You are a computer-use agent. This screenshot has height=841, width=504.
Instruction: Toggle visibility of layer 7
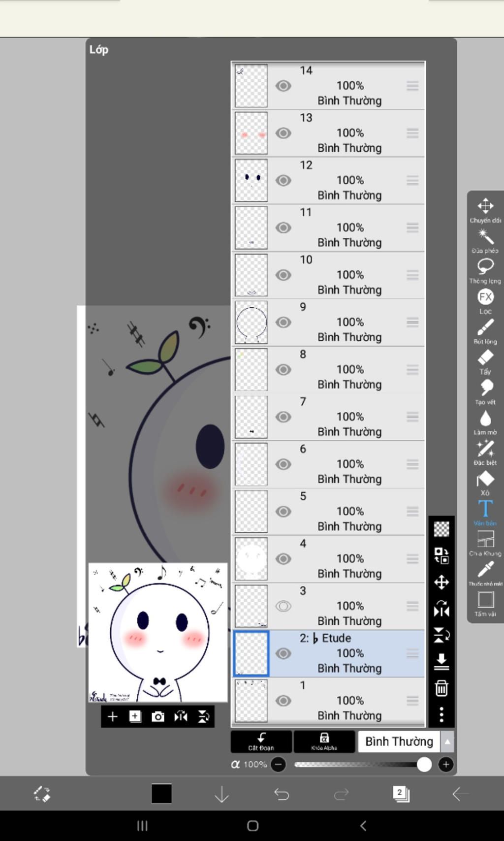point(283,417)
